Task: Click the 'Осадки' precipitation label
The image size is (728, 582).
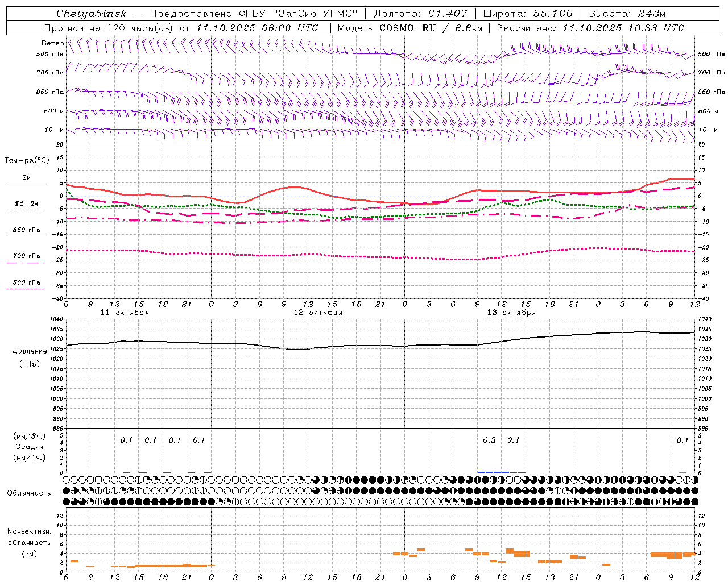Action: point(30,447)
